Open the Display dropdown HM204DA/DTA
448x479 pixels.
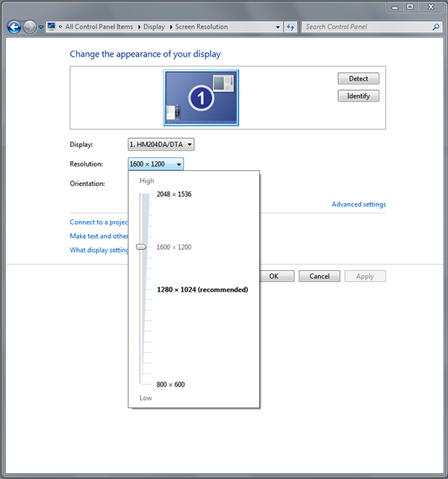click(161, 145)
